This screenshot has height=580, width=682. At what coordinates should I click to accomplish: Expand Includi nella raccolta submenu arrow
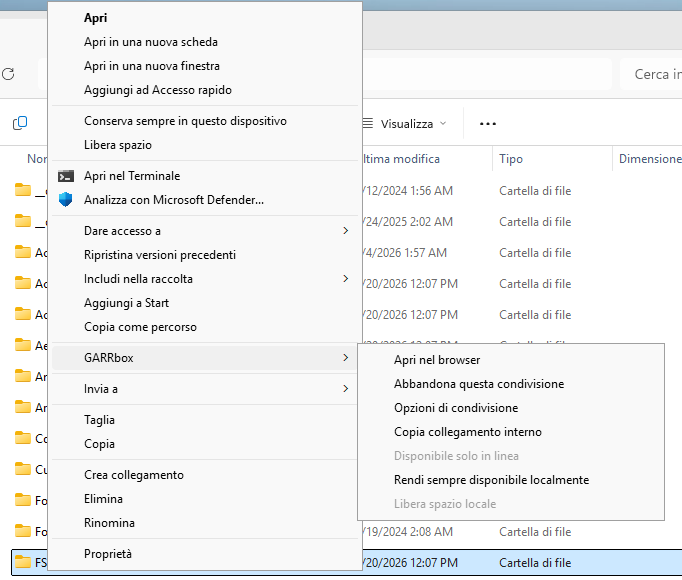(x=345, y=278)
